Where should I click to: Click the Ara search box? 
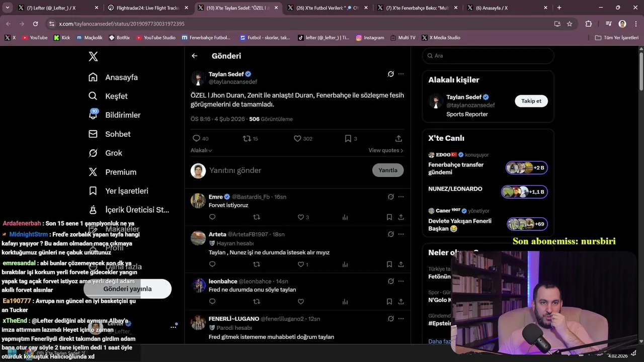(488, 56)
